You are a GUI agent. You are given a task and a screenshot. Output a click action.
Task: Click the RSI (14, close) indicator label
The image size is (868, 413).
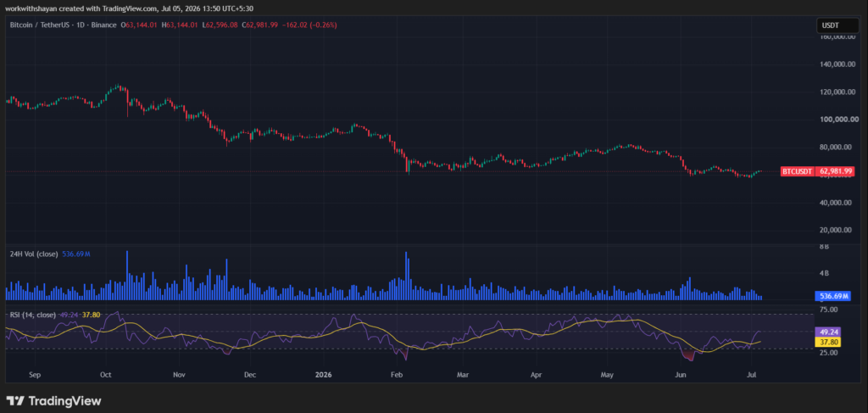click(33, 315)
